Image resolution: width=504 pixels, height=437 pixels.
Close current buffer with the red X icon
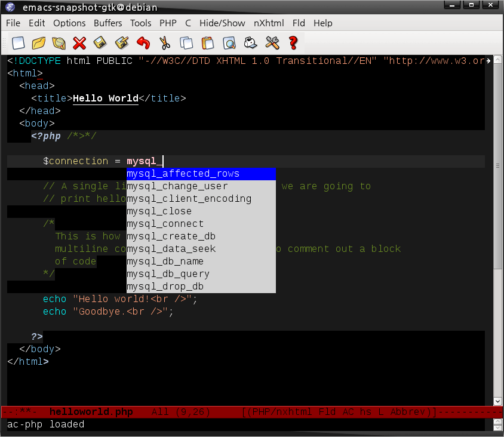click(78, 43)
